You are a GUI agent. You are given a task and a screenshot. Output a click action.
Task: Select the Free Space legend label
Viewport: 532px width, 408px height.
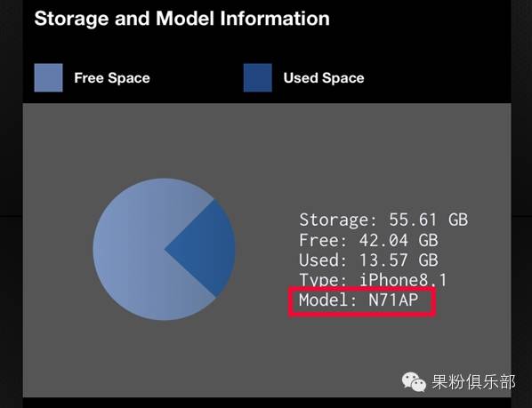(x=112, y=78)
